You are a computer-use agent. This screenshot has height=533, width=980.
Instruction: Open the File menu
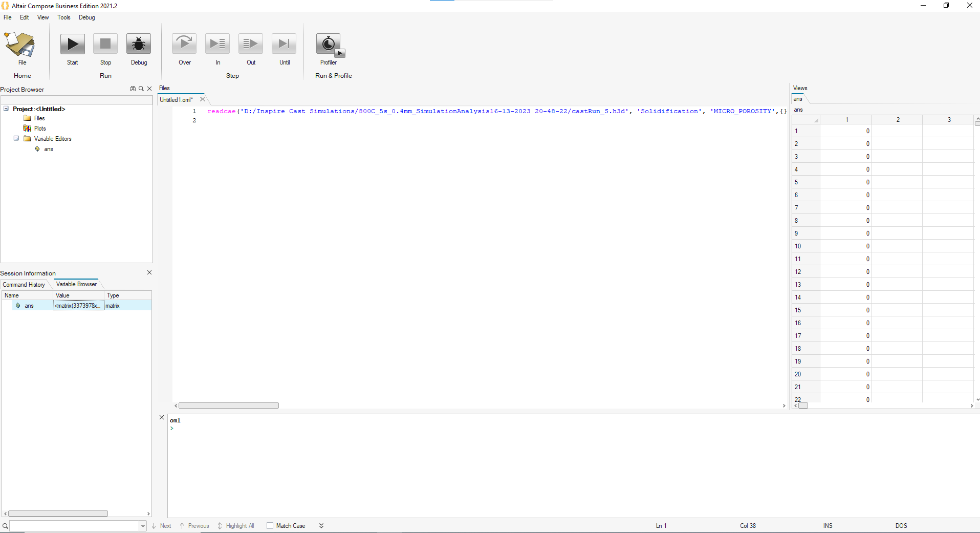coord(8,17)
